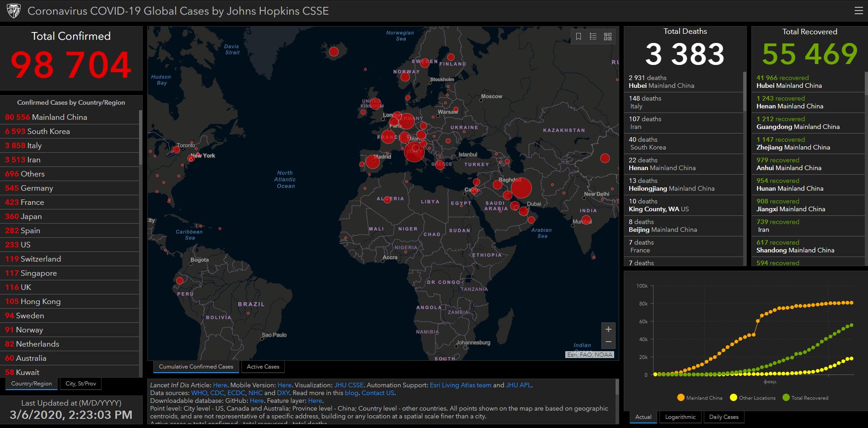Open the DXY data source link

point(283,393)
